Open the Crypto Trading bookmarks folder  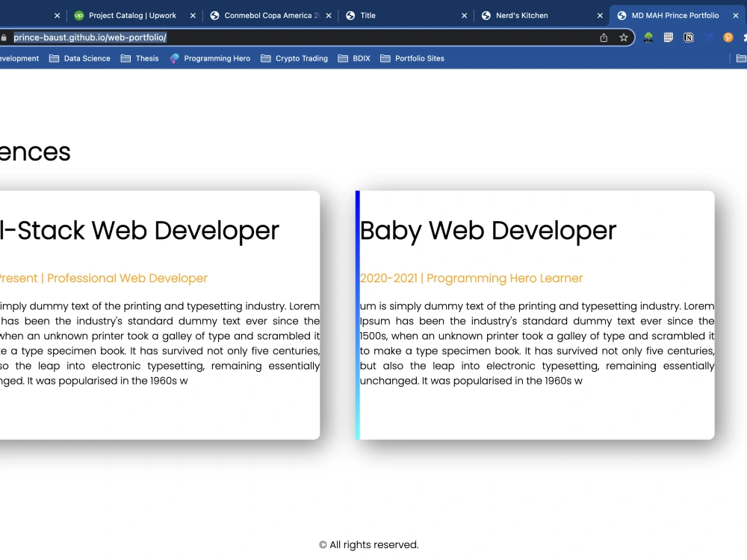(294, 58)
